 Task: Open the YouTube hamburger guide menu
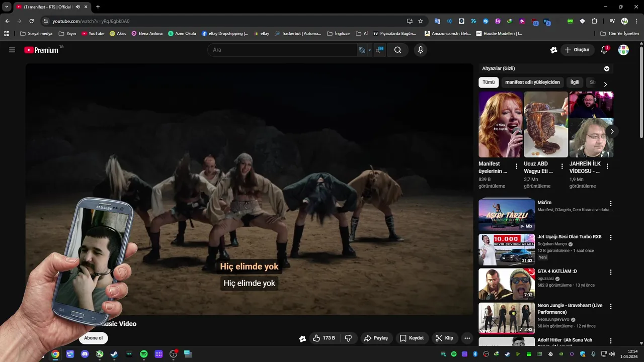point(12,50)
